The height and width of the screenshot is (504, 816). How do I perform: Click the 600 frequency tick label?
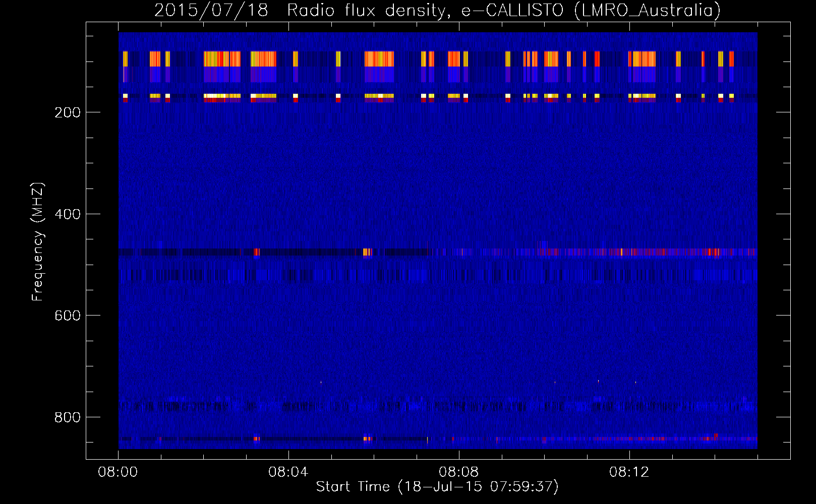[68, 316]
